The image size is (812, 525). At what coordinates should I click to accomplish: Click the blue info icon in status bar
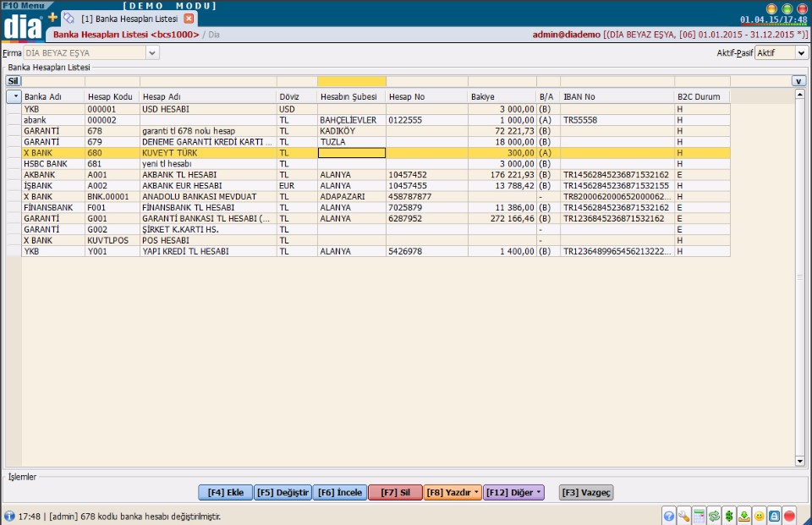point(9,517)
